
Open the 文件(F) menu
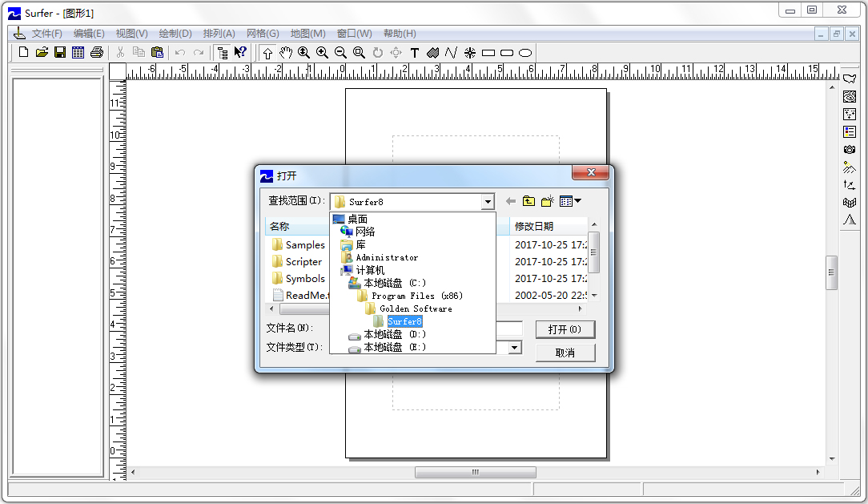coord(46,34)
